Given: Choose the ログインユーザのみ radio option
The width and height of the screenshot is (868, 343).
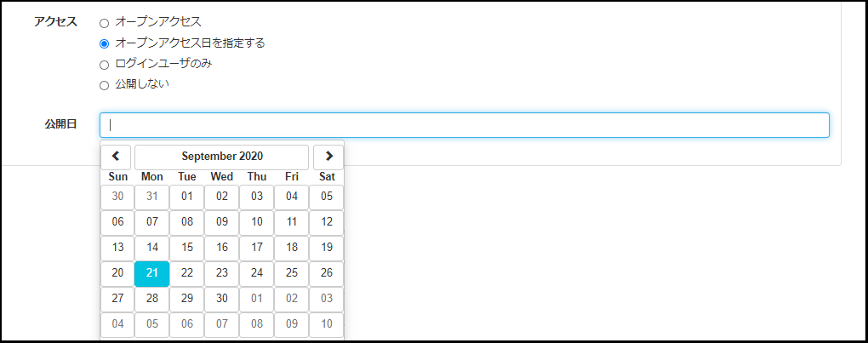Looking at the screenshot, I should [105, 64].
